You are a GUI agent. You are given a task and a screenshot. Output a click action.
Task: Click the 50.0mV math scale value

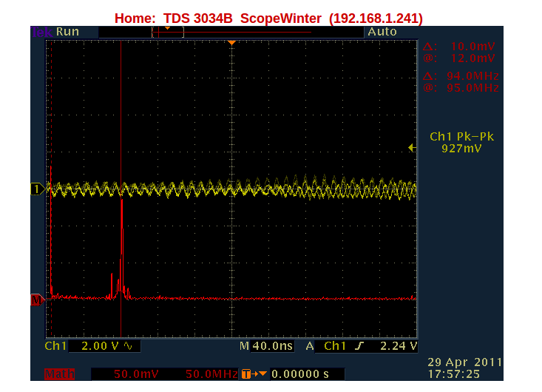coord(136,374)
